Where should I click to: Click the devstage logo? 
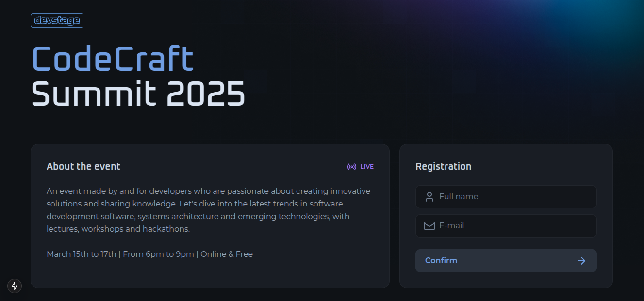tap(57, 20)
